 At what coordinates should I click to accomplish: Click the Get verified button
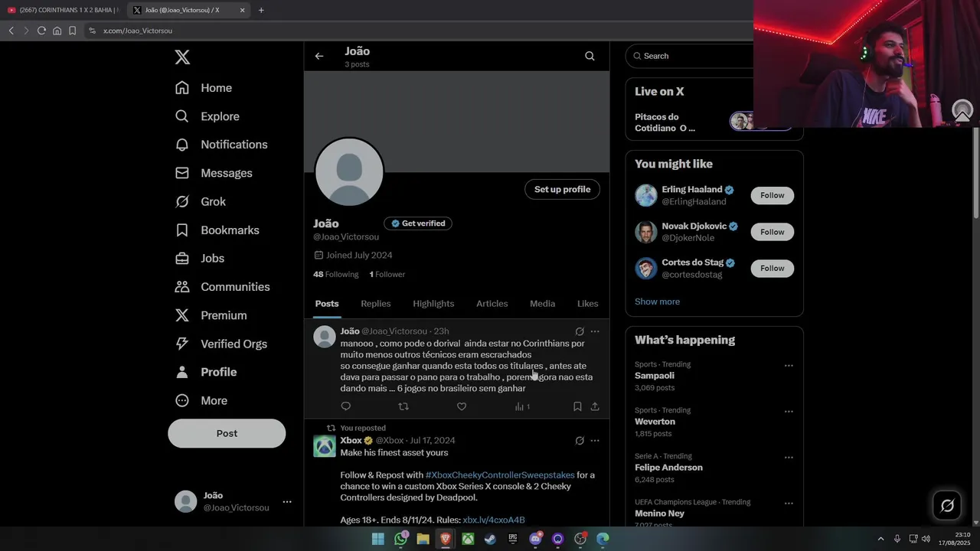[x=418, y=223]
